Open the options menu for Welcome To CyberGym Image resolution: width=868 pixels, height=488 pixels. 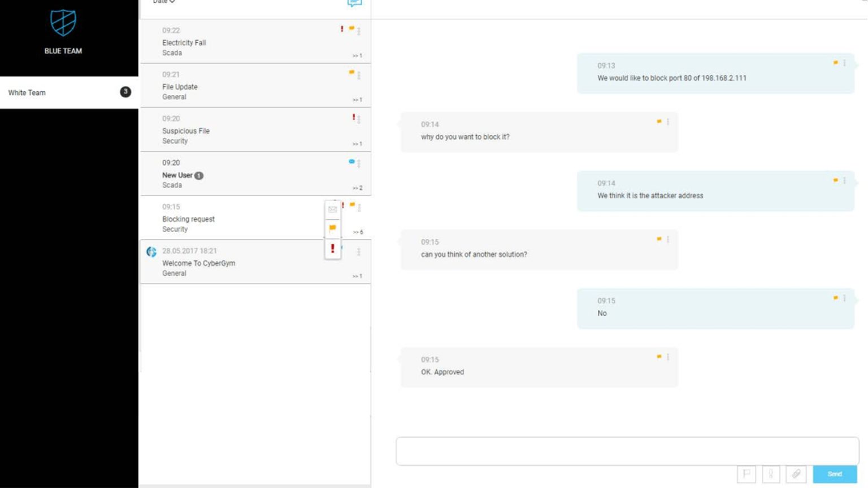[359, 251]
